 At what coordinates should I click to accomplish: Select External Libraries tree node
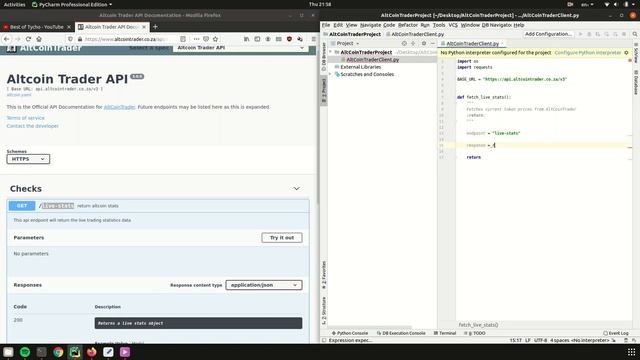point(360,67)
